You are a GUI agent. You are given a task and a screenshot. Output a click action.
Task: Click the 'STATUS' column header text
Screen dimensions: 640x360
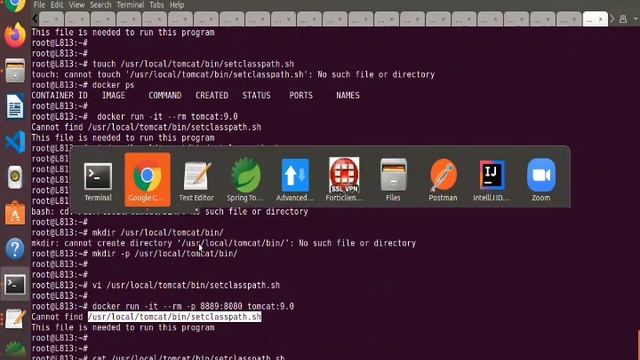(256, 96)
